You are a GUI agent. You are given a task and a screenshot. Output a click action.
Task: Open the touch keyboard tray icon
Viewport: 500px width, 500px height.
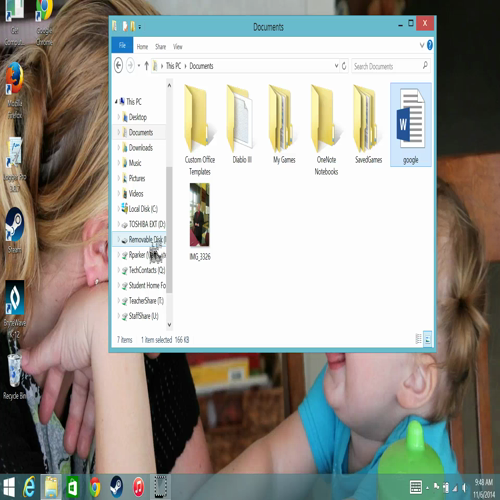click(416, 488)
